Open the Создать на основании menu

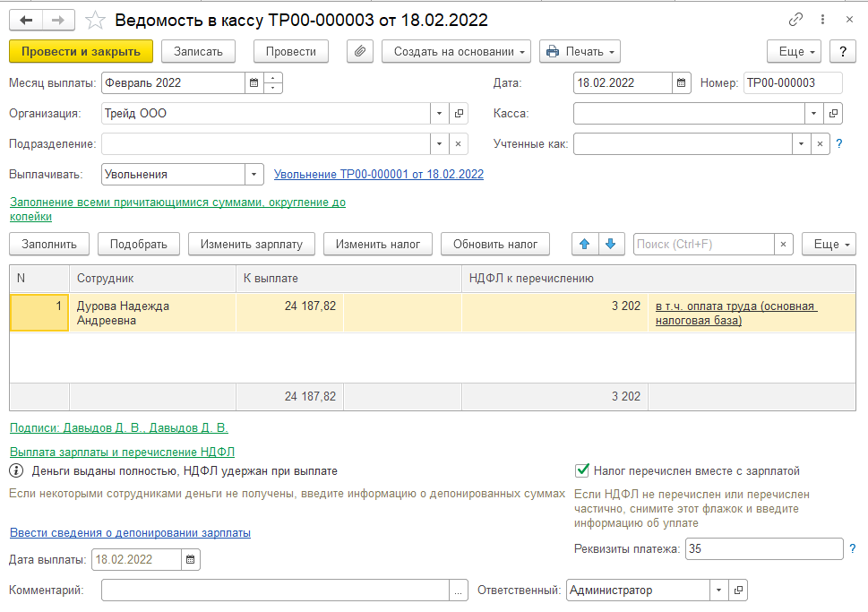tap(456, 51)
